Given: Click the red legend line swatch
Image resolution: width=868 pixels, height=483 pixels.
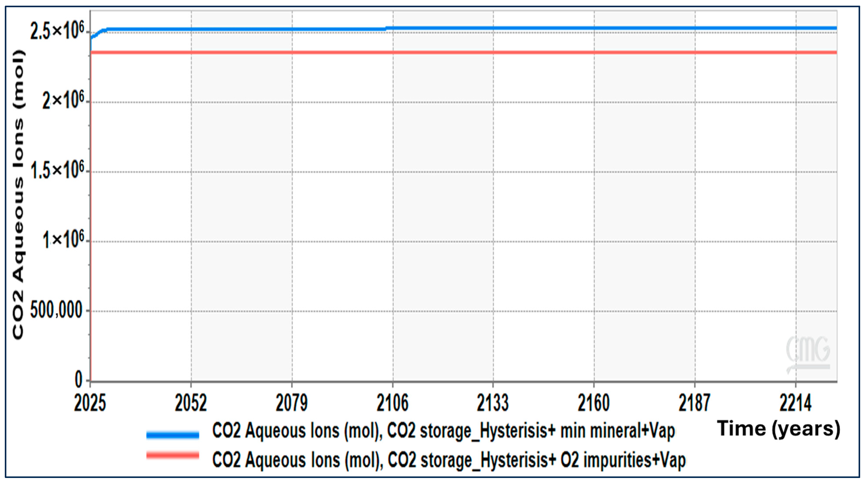Looking at the screenshot, I should [172, 456].
